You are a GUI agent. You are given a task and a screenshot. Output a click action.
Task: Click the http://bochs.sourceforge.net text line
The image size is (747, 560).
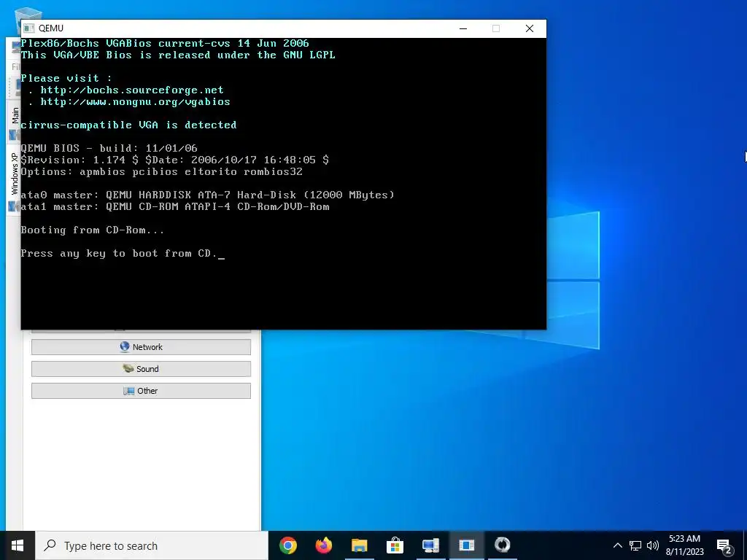tap(132, 90)
